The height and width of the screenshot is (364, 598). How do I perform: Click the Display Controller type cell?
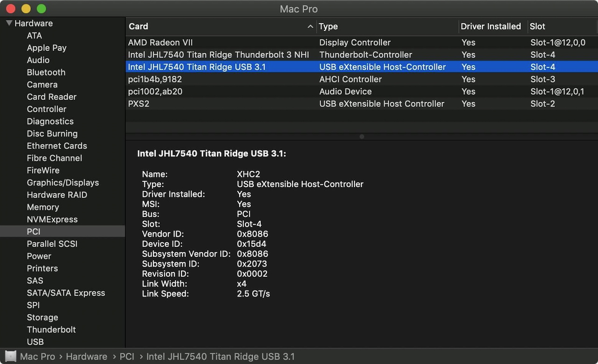tap(355, 42)
